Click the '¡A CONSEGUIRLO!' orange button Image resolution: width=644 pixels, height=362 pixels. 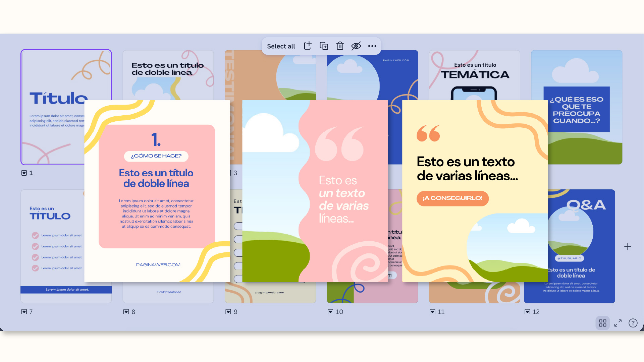452,198
